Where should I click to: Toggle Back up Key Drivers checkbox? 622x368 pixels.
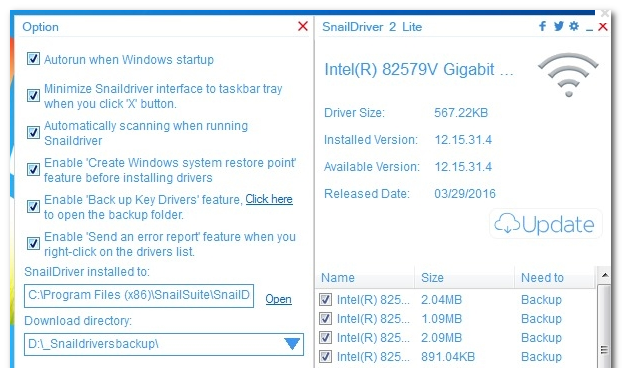click(33, 207)
